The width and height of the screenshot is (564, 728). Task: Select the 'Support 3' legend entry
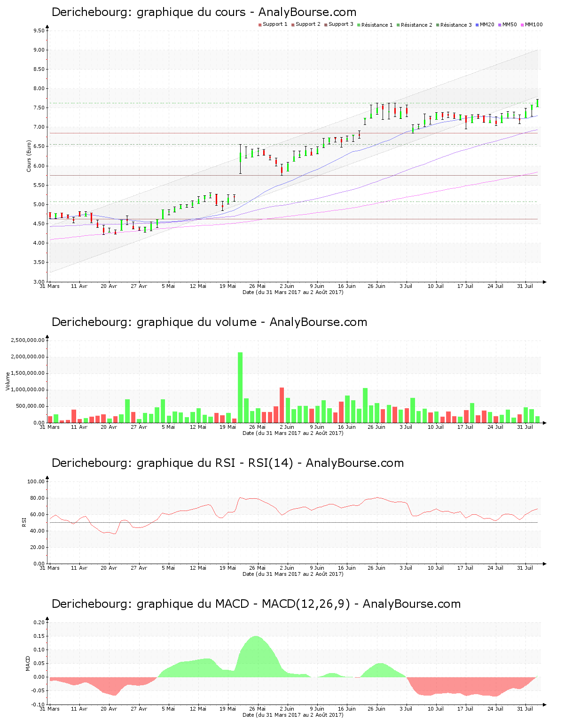(x=339, y=24)
